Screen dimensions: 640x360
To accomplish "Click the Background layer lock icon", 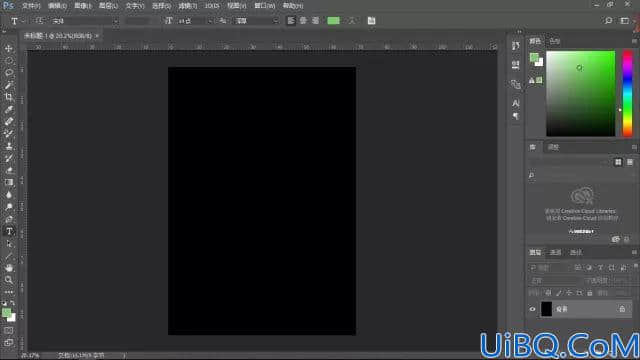I will (x=622, y=309).
